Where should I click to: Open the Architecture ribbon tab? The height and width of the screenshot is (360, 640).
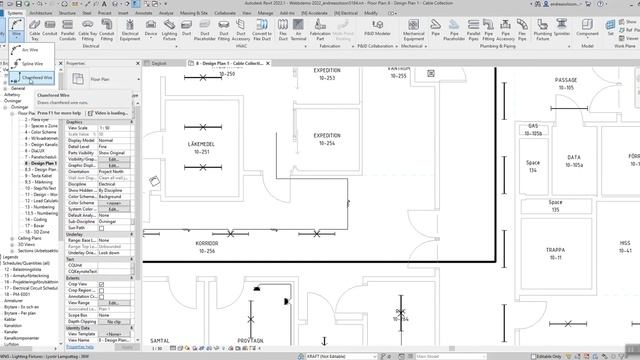pyautogui.click(x=41, y=13)
